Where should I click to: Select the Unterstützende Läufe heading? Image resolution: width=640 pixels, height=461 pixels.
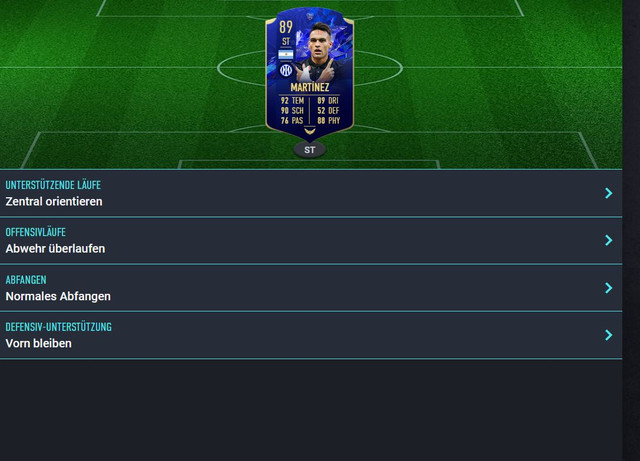click(53, 185)
